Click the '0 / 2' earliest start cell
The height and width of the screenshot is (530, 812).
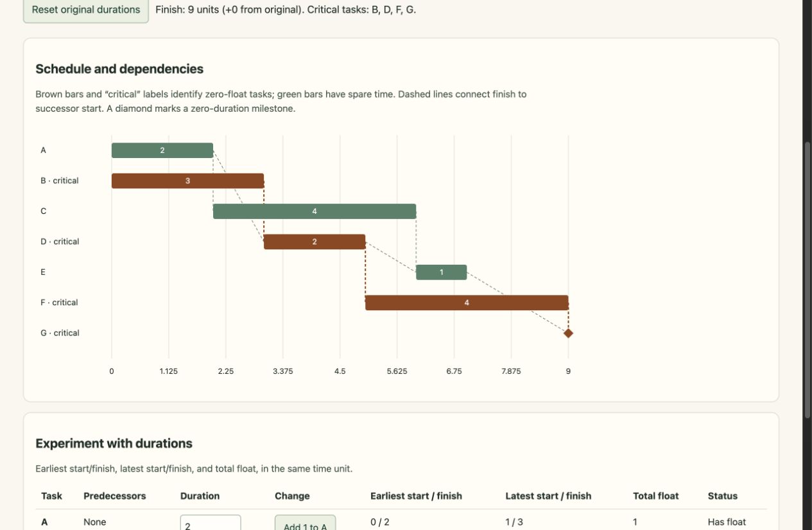click(380, 522)
